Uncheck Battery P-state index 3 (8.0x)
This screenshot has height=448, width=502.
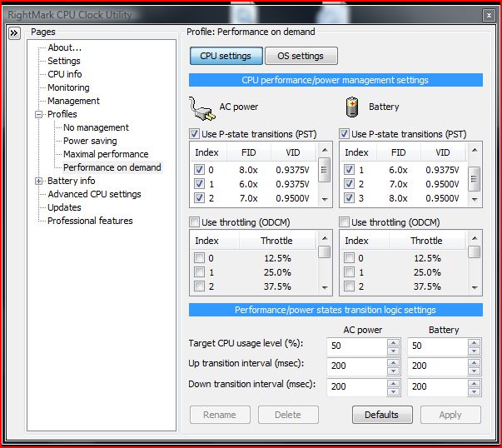tap(349, 198)
